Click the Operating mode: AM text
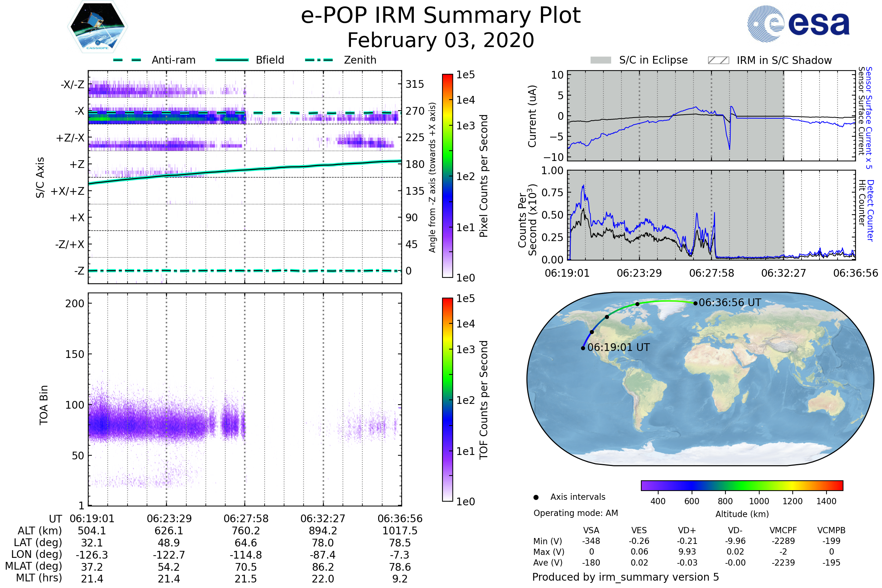This screenshot has height=588, width=882. click(x=576, y=513)
